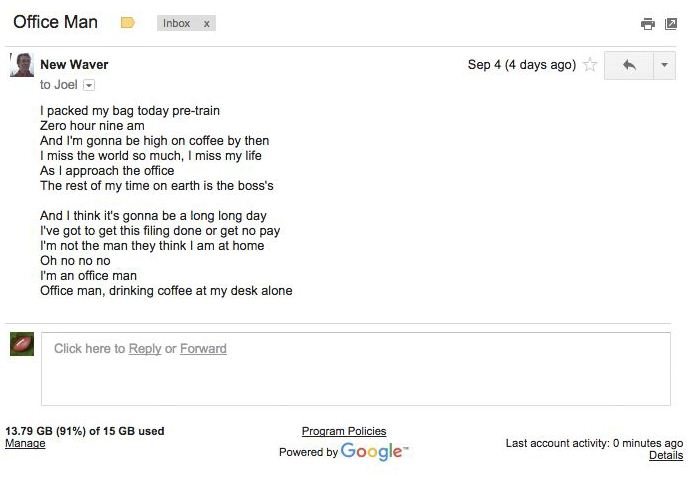Click the football avatar thumbnail
The width and height of the screenshot is (695, 482).
point(22,344)
